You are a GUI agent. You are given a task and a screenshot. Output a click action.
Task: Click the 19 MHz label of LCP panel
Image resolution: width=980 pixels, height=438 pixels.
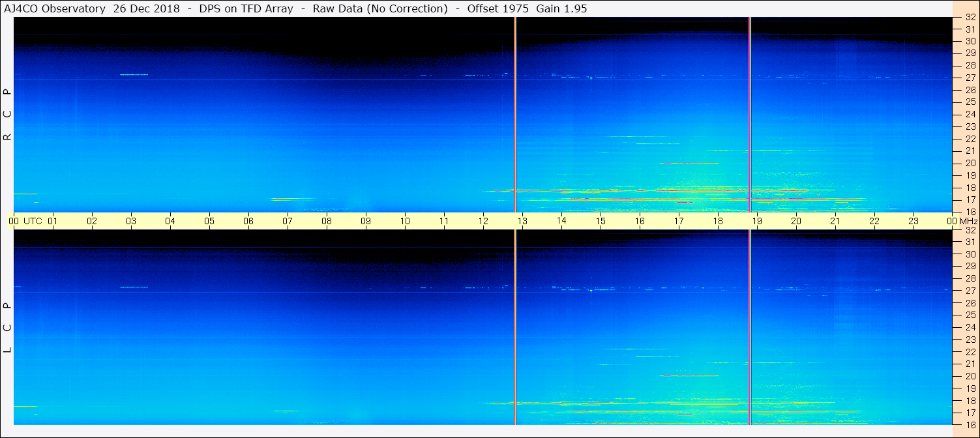(970, 388)
